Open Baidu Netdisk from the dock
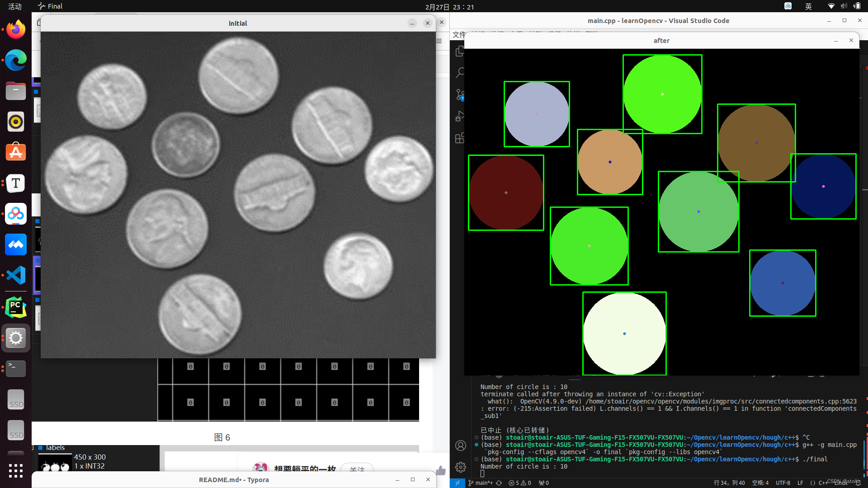The width and height of the screenshot is (868, 488). [x=16, y=214]
